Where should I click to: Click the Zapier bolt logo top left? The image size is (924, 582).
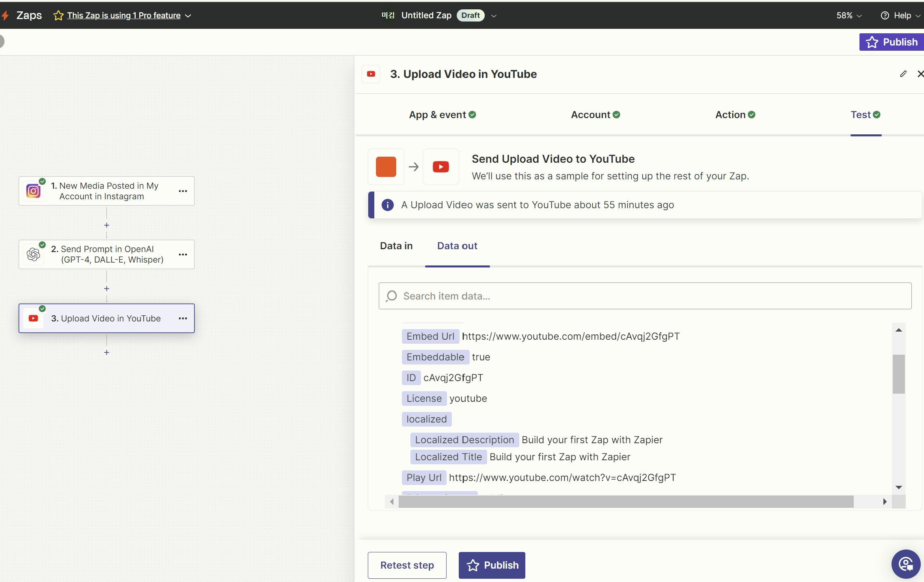5,15
